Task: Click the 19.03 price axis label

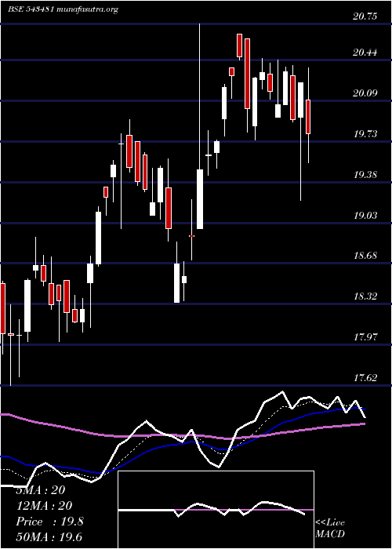Action: (365, 216)
